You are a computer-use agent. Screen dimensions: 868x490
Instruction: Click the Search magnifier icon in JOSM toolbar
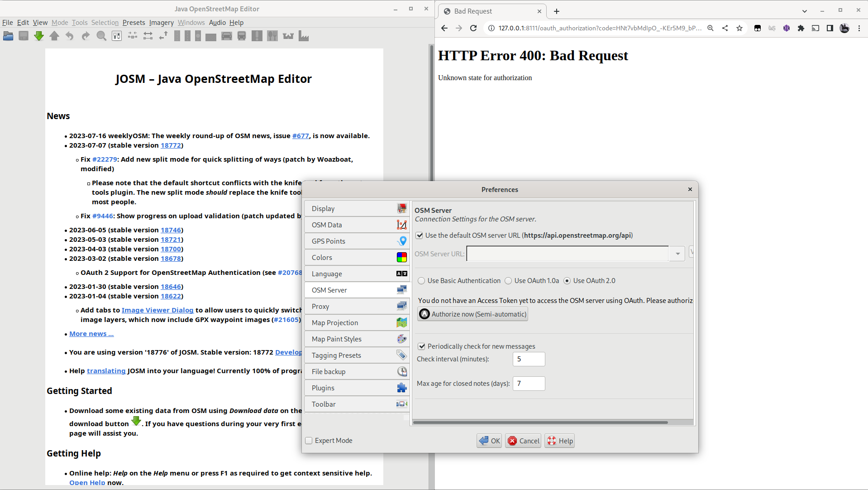tap(101, 36)
